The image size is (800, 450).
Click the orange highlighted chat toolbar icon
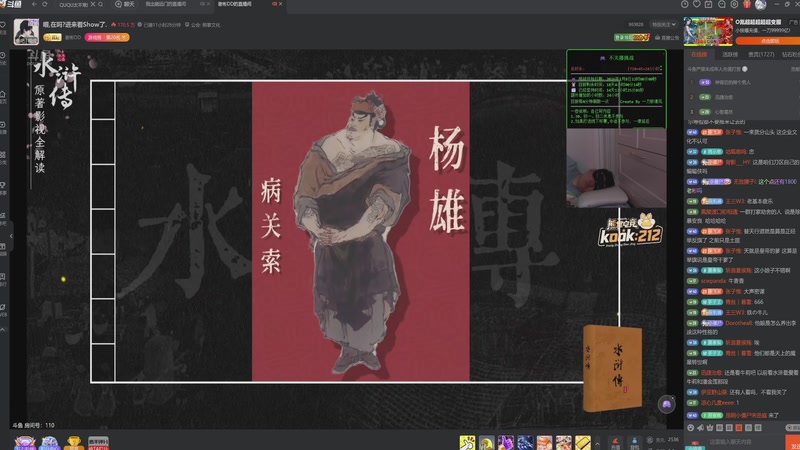click(x=739, y=428)
